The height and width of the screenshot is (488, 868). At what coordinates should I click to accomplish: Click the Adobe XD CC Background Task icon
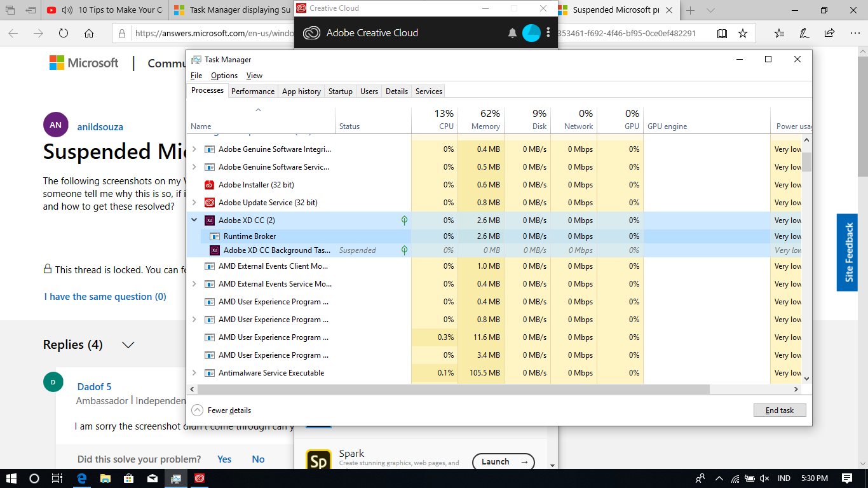click(215, 250)
